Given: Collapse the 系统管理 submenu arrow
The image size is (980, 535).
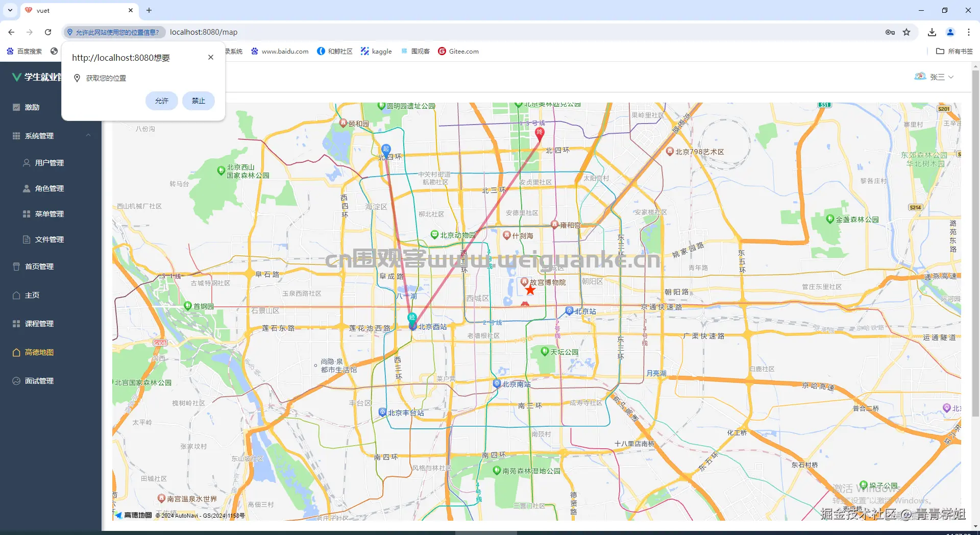Looking at the screenshot, I should (88, 135).
